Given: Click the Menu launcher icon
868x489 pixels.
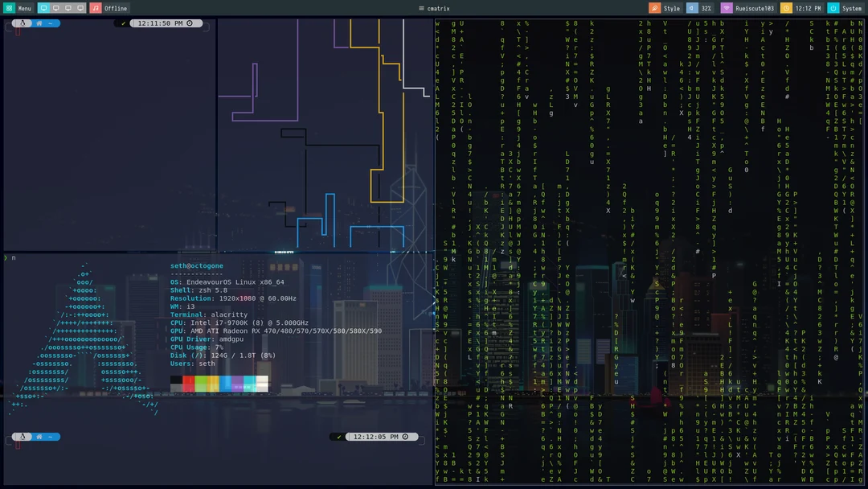Looking at the screenshot, I should point(8,7).
